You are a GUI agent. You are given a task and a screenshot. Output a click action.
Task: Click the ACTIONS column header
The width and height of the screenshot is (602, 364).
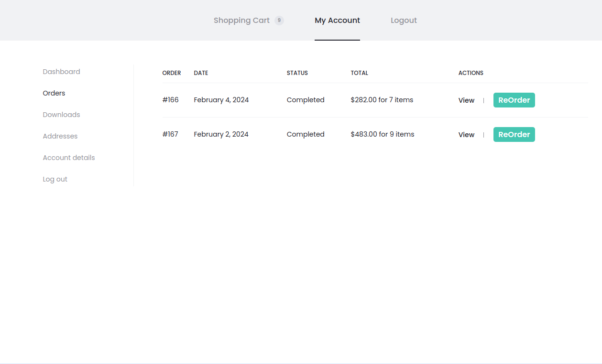point(471,73)
